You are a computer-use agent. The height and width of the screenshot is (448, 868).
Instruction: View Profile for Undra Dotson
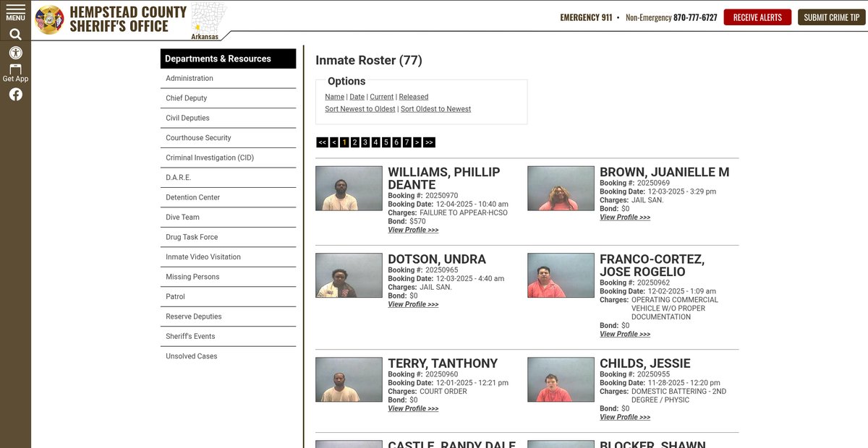coord(413,304)
